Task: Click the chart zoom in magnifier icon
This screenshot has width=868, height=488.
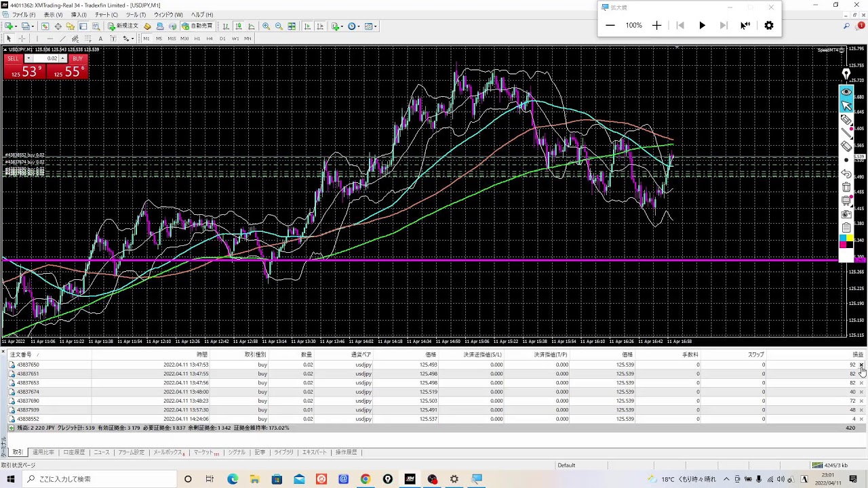Action: coord(266,26)
